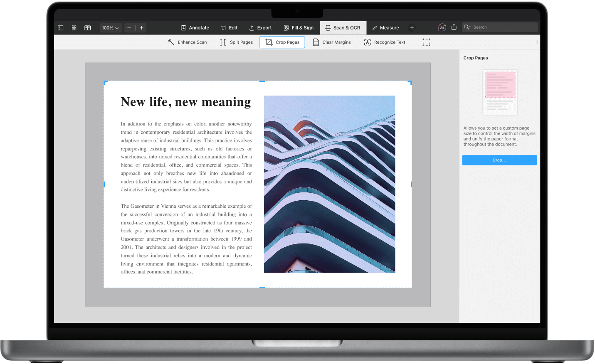Choose the Split Pages tool
The width and height of the screenshot is (595, 364).
pos(237,42)
